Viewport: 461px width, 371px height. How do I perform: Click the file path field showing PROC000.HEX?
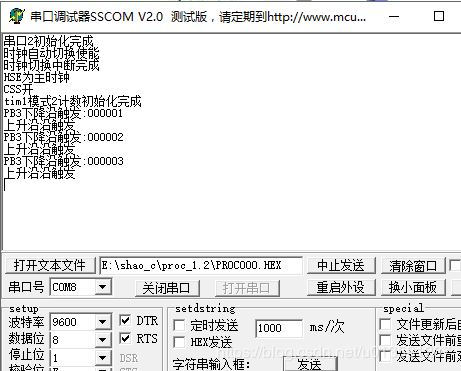[x=201, y=265]
